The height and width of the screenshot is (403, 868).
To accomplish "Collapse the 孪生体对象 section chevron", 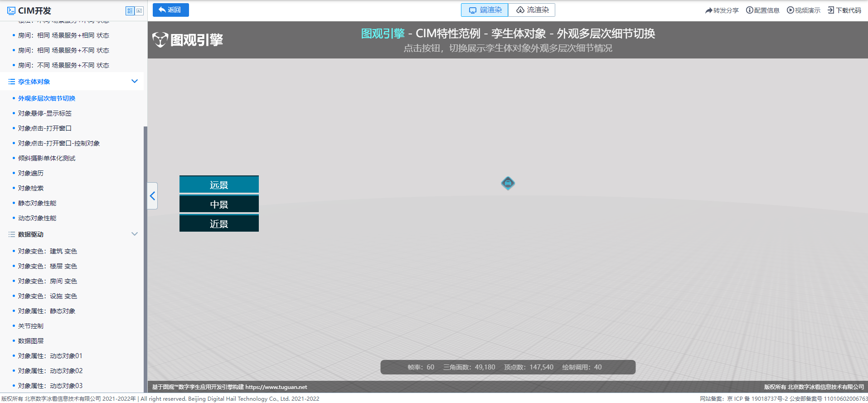I will [x=134, y=81].
